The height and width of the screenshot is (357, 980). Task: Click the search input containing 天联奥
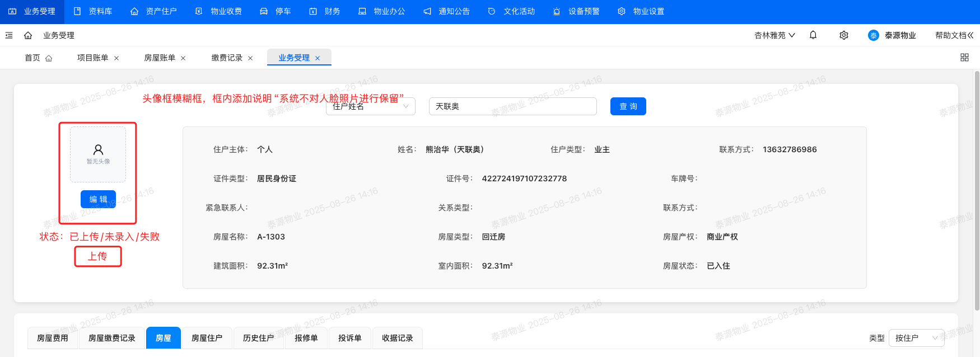(x=512, y=106)
